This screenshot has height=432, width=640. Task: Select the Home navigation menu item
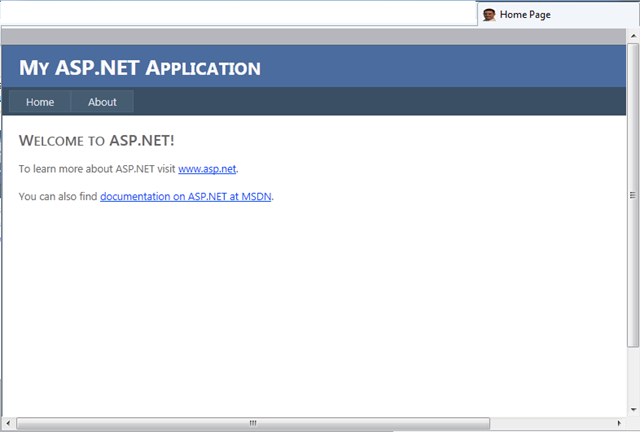40,102
